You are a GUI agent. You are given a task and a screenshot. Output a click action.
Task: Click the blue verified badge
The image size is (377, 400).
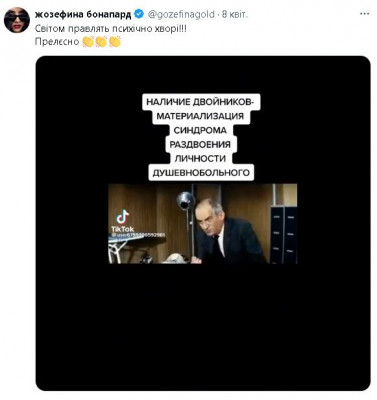click(139, 14)
